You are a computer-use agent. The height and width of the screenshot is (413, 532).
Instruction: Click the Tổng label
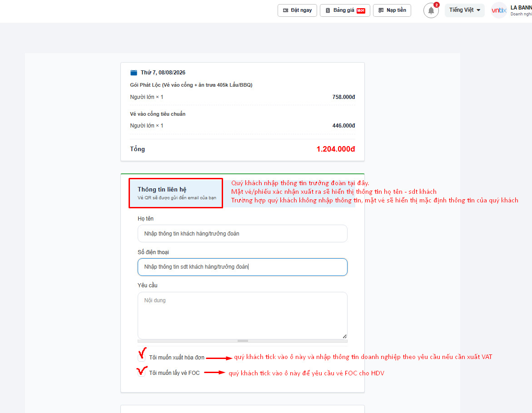tap(137, 149)
